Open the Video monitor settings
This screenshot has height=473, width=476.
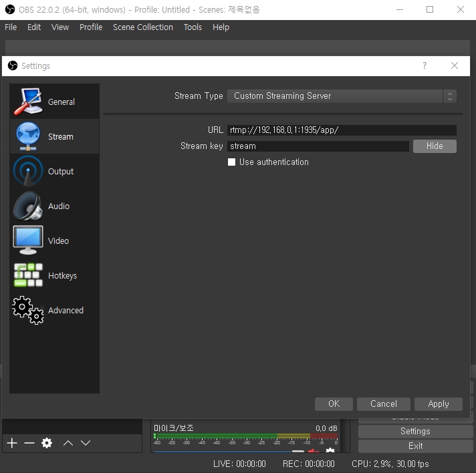coord(28,241)
